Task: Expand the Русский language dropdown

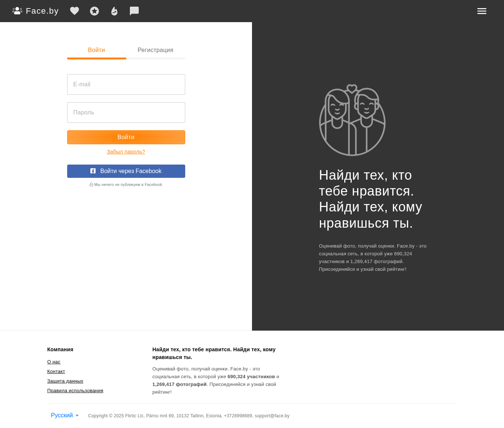Action: click(x=65, y=415)
